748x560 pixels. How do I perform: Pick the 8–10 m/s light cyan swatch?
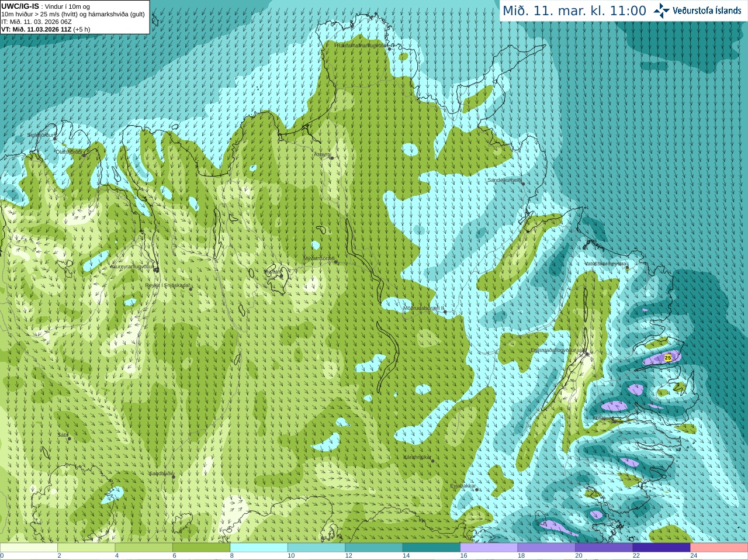pos(259,548)
